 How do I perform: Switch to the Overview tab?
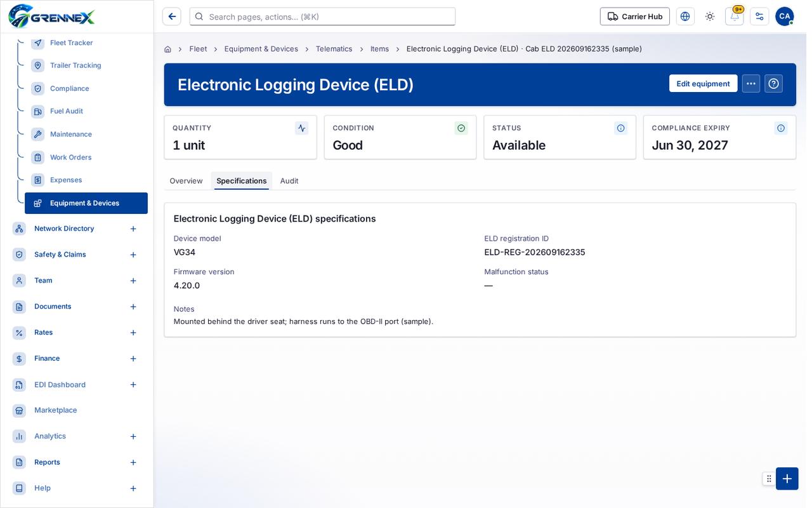[x=186, y=181]
